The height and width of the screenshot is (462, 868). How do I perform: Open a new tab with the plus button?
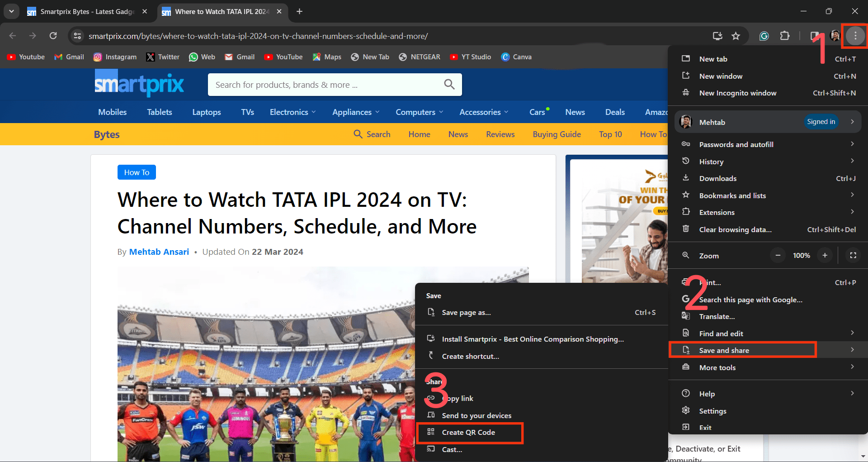(x=299, y=11)
